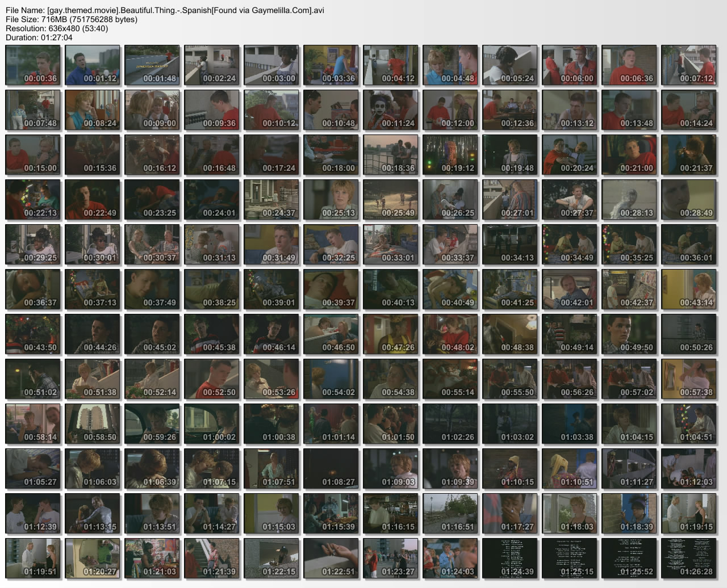Open the frame at 00:43:14
This screenshot has height=588, width=727.
[x=689, y=289]
